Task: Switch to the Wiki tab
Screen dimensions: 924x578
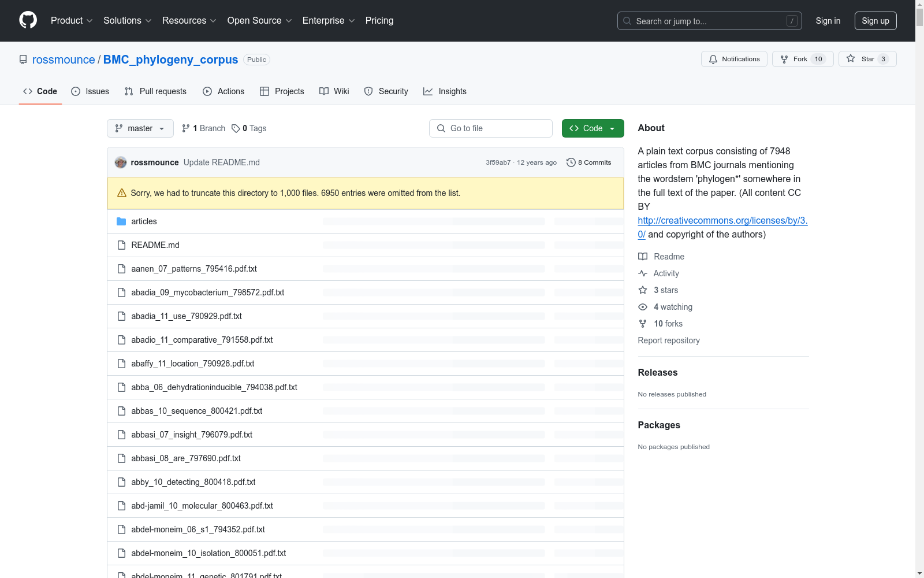Action: pos(334,91)
